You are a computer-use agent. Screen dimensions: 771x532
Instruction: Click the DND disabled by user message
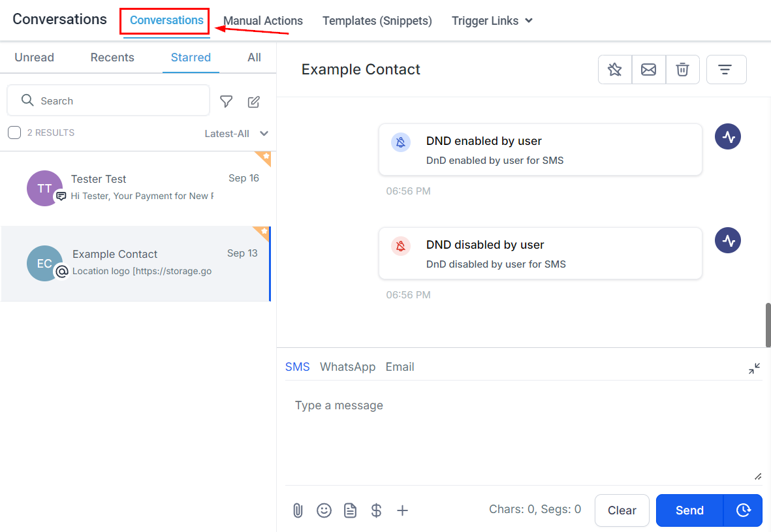tap(540, 253)
